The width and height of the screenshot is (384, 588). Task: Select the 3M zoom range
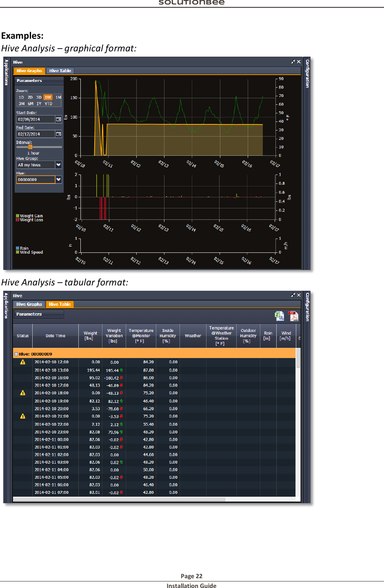point(22,103)
